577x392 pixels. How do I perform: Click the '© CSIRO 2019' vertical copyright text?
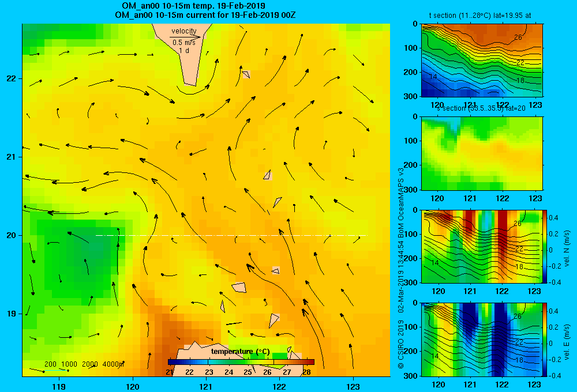point(401,344)
